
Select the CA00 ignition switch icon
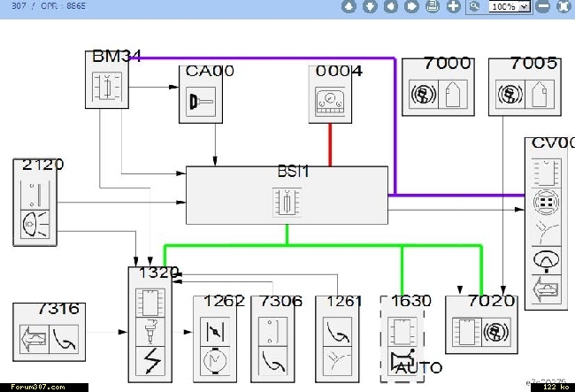coord(201,102)
